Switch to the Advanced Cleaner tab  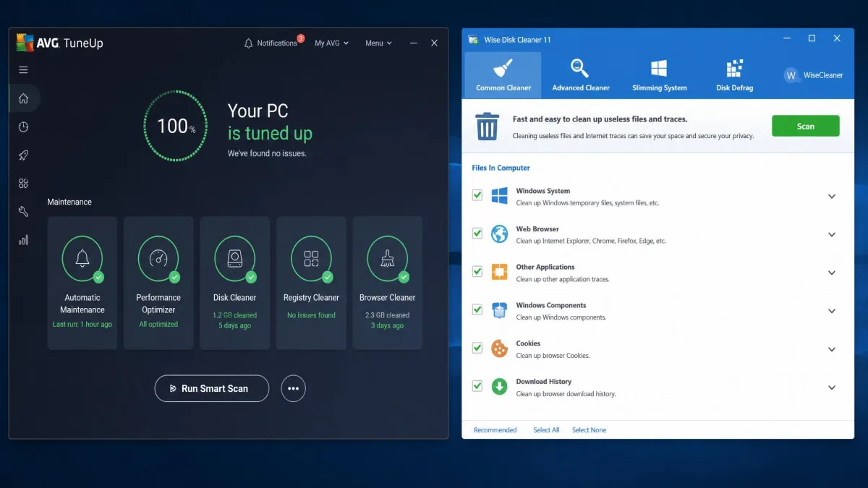pyautogui.click(x=581, y=75)
